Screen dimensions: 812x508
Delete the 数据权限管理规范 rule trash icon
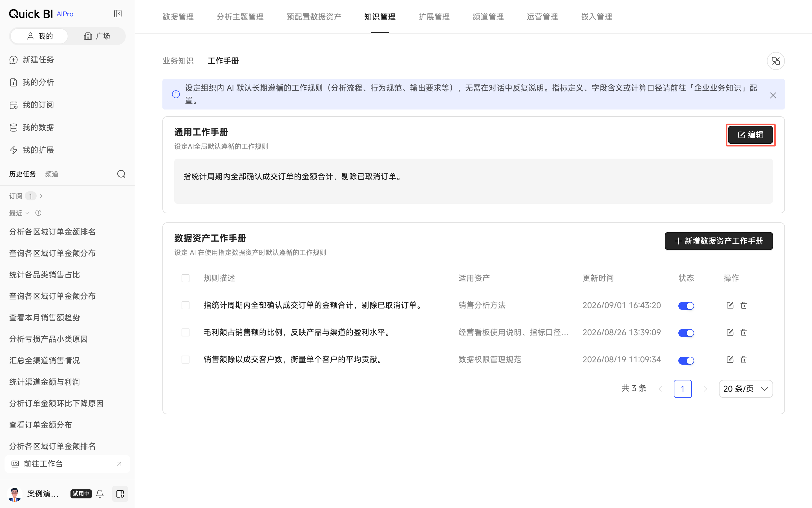click(743, 360)
